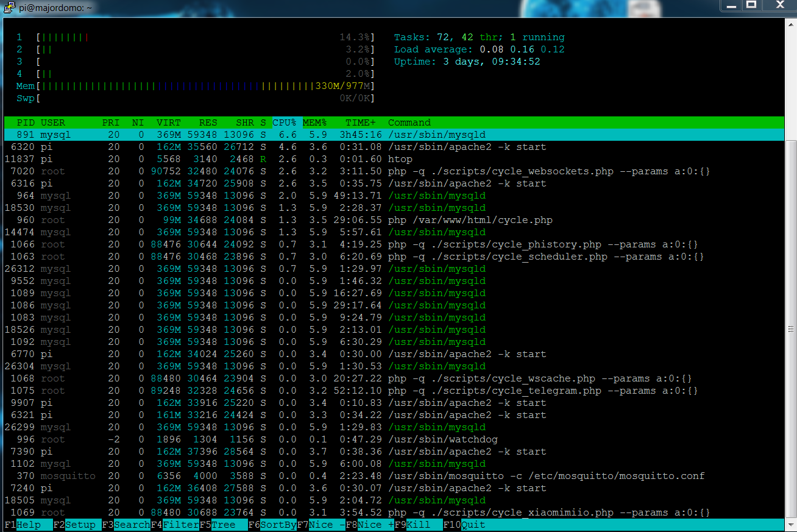This screenshot has width=797, height=532.
Task: Open F6 SortBy options
Action: [x=272, y=525]
